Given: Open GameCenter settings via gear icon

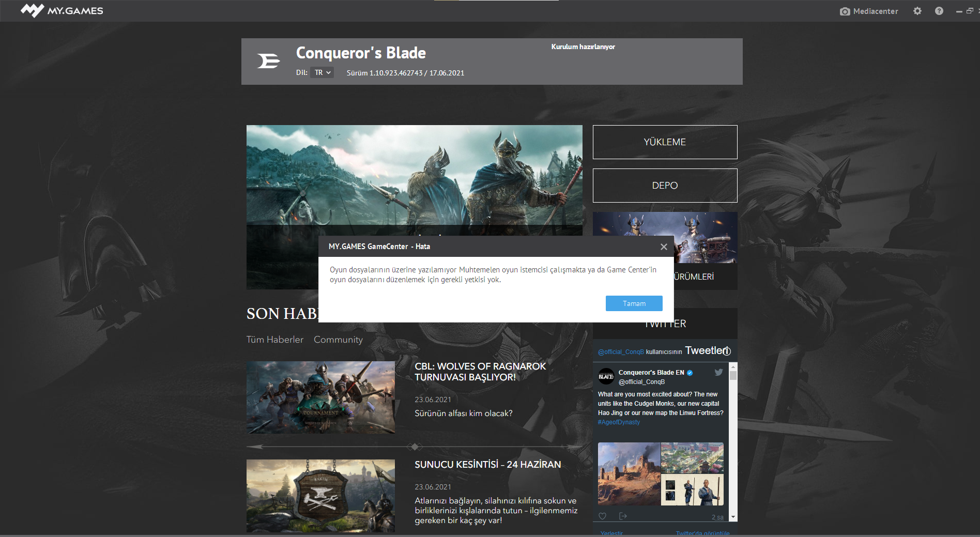Looking at the screenshot, I should tap(917, 11).
